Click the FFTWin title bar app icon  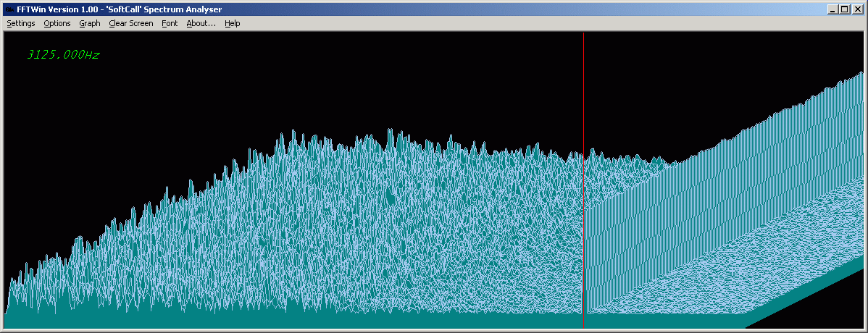9,9
